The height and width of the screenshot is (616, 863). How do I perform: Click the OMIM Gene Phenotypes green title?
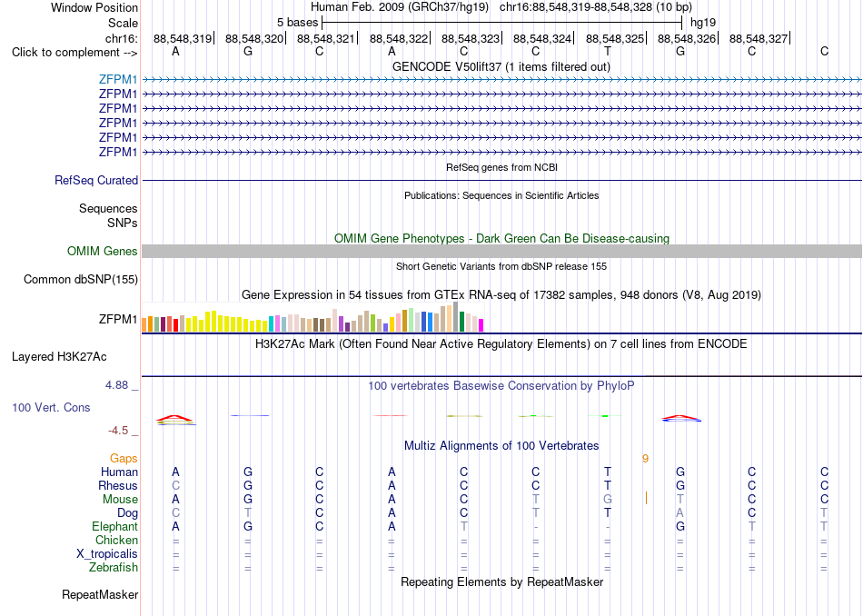coord(502,238)
